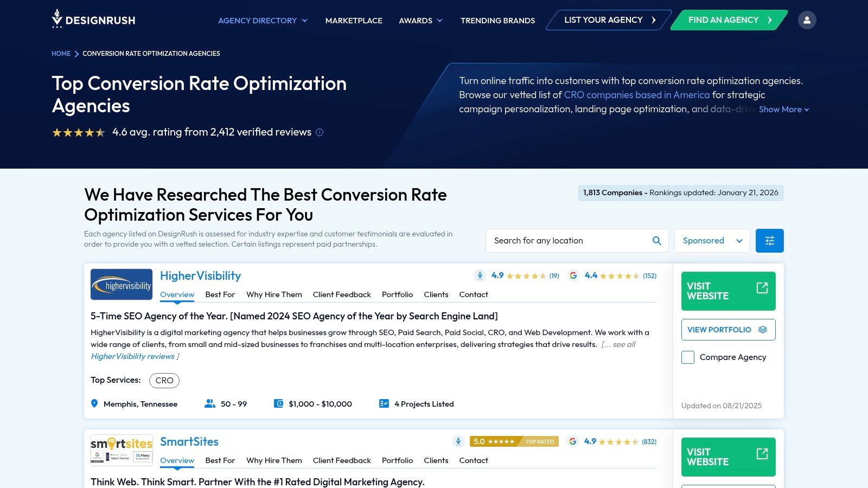The image size is (868, 488).
Task: Click the green VISIT WEBSITE button
Action: (x=728, y=291)
